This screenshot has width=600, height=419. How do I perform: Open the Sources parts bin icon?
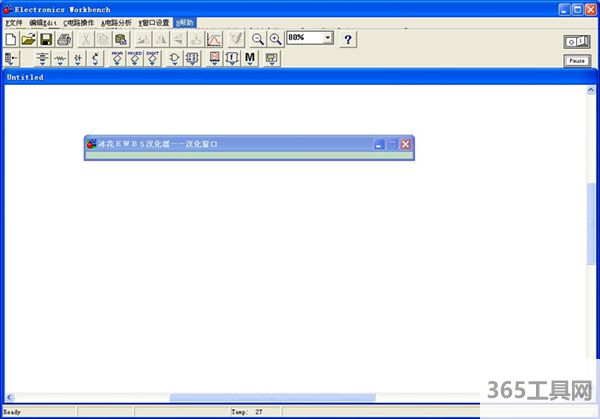tap(42, 58)
